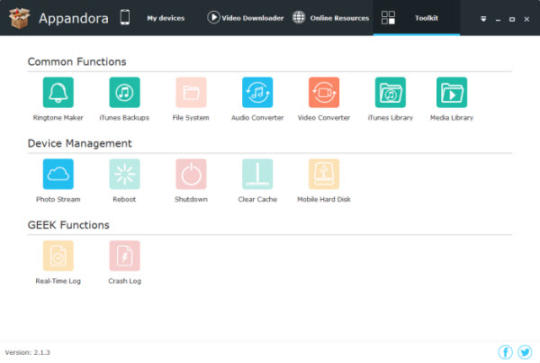Open the Mobile Hard Disk icon
Image resolution: width=540 pixels, height=363 pixels.
324,174
